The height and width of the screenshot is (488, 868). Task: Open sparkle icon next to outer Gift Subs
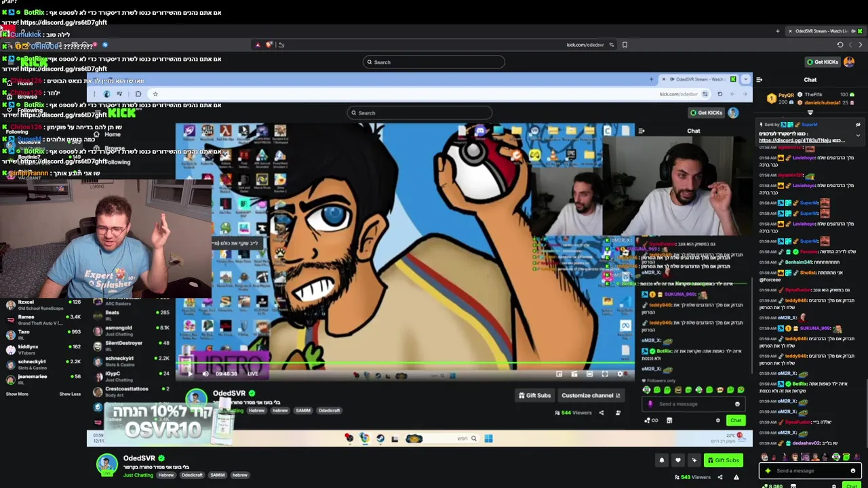coord(694,460)
